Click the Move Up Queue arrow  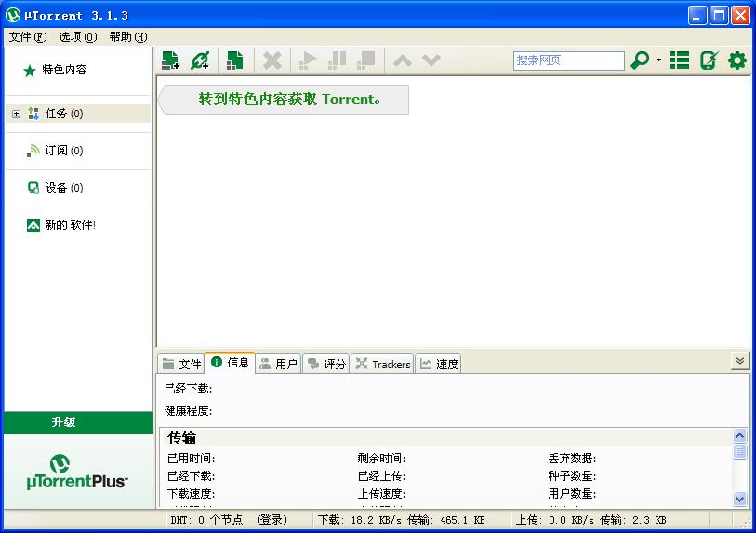402,60
